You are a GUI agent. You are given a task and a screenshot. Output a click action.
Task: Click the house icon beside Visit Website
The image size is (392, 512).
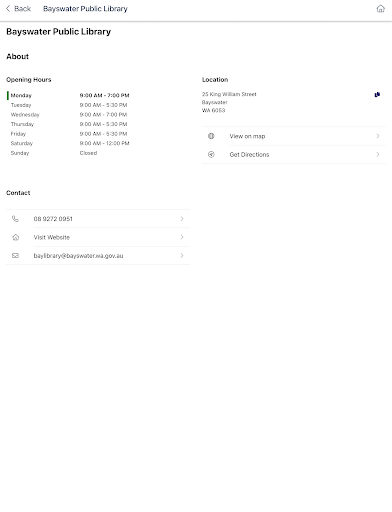[15, 237]
